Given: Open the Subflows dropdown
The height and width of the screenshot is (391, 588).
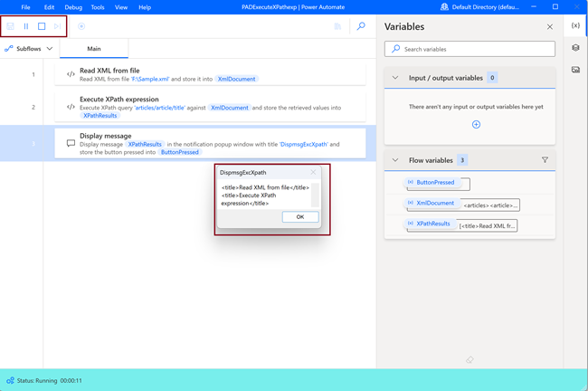Looking at the screenshot, I should click(x=29, y=49).
